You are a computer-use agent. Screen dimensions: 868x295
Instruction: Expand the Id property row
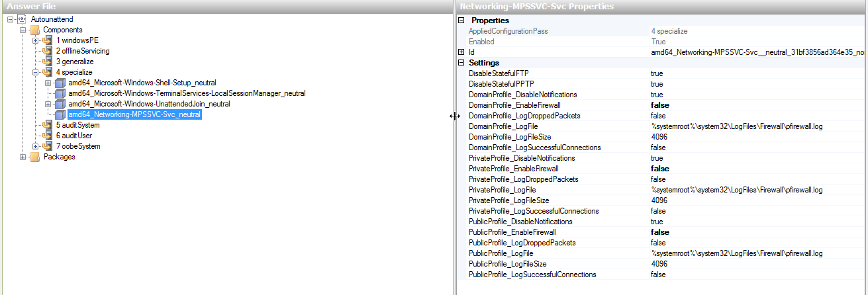461,52
